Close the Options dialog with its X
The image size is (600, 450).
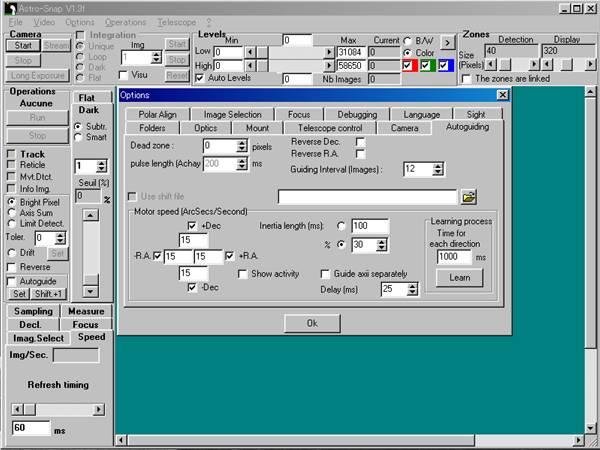[503, 94]
